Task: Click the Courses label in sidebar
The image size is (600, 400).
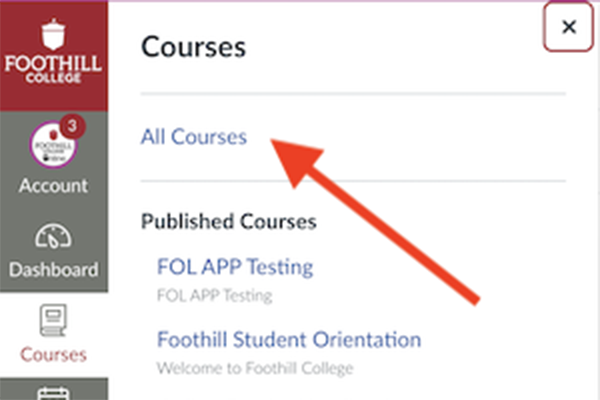Action: (x=52, y=354)
